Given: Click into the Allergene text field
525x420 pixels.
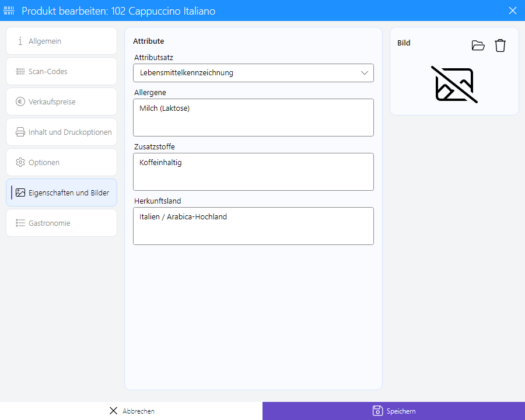Looking at the screenshot, I should click(254, 118).
